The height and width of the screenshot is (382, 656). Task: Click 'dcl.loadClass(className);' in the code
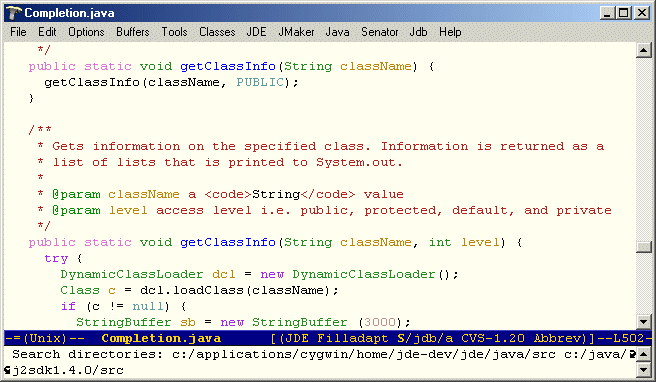(239, 290)
